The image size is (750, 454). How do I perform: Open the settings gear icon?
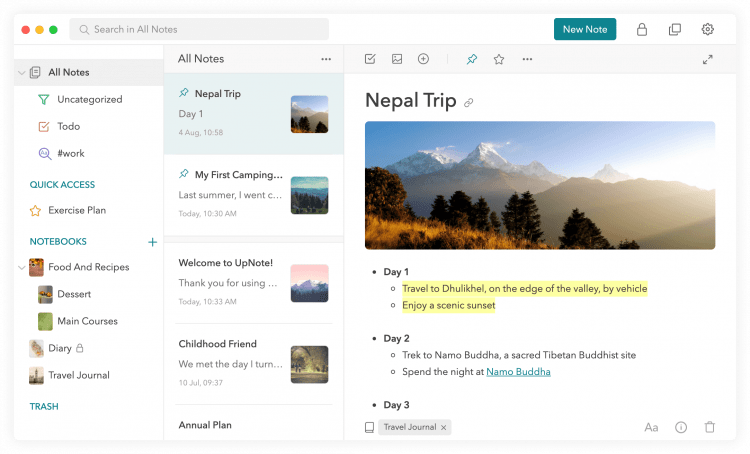[x=707, y=29]
